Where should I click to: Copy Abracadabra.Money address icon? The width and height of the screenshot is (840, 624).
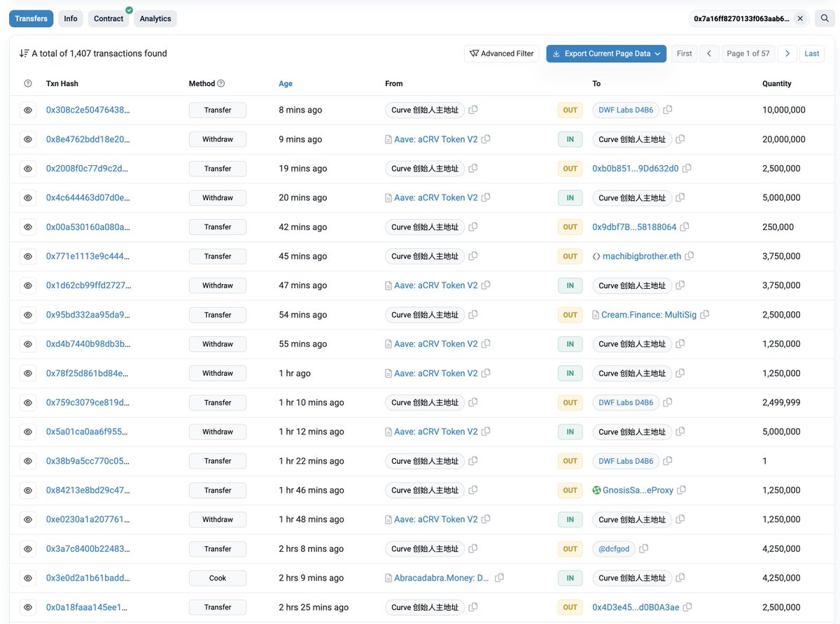(499, 578)
